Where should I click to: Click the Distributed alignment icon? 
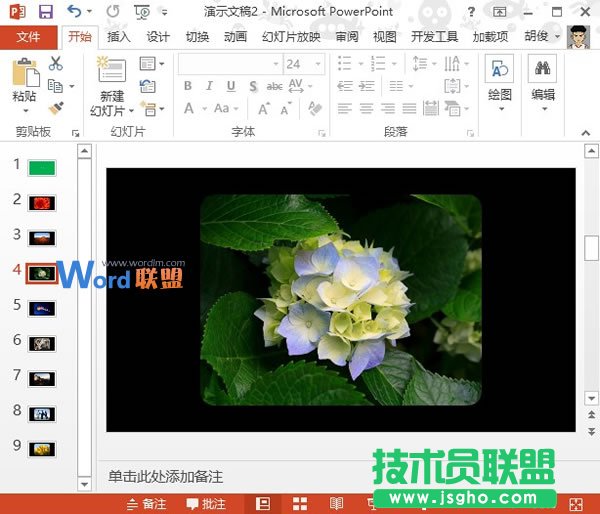click(x=431, y=108)
